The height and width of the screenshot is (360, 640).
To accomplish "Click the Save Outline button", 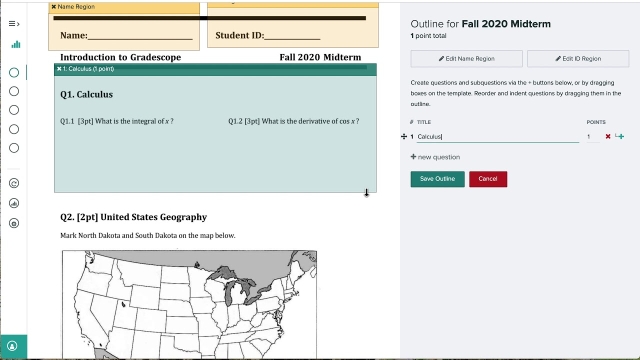I will coord(438,179).
